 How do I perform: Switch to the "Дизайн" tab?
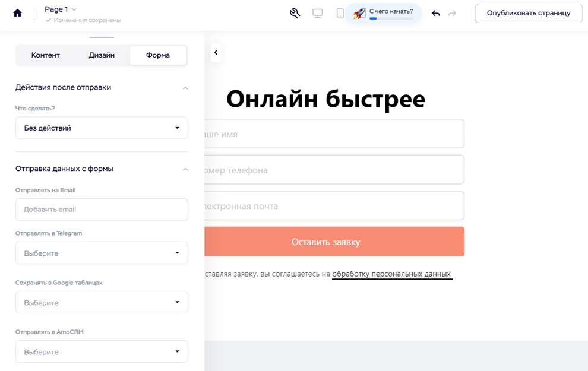pyautogui.click(x=102, y=55)
